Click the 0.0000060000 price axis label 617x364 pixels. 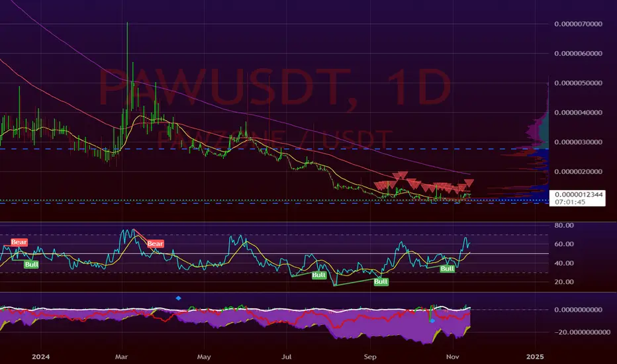tap(578, 54)
